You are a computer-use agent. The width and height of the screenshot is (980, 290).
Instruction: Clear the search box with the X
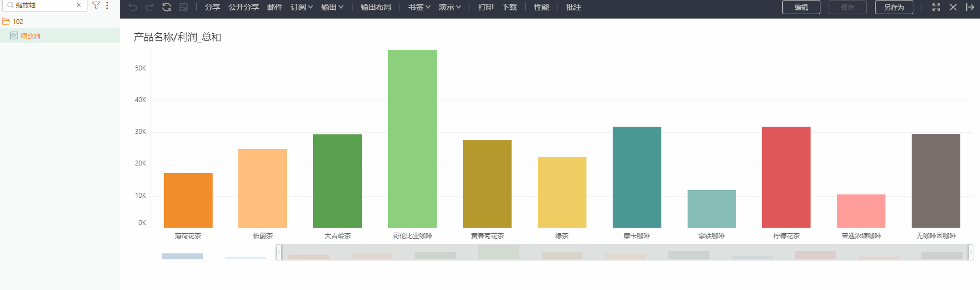(x=79, y=5)
